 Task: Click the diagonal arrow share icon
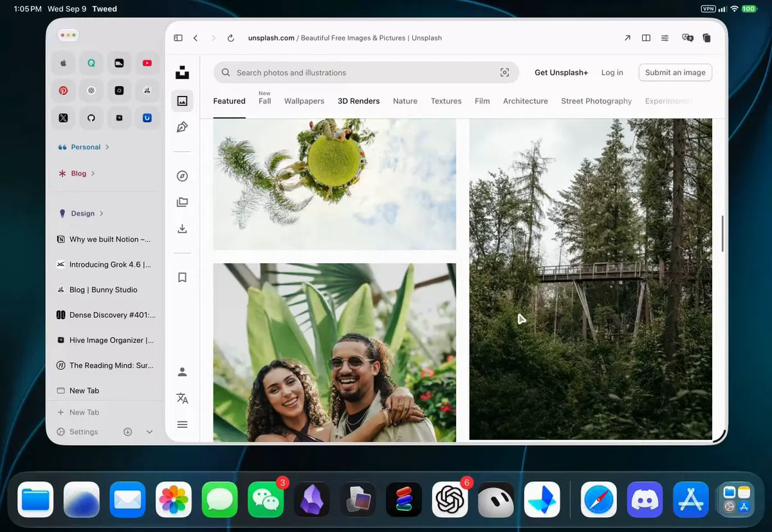point(627,38)
